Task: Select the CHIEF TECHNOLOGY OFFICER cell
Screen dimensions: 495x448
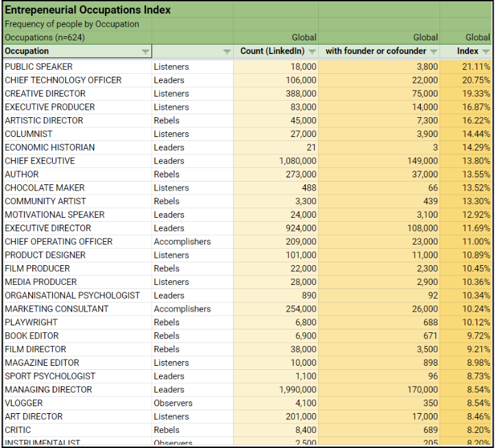Action: (77, 80)
